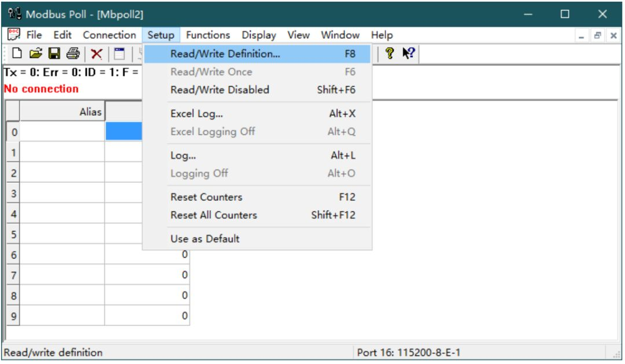Viewport: 625px width, 364px height.
Task: Open the Connection menu
Action: pos(109,35)
